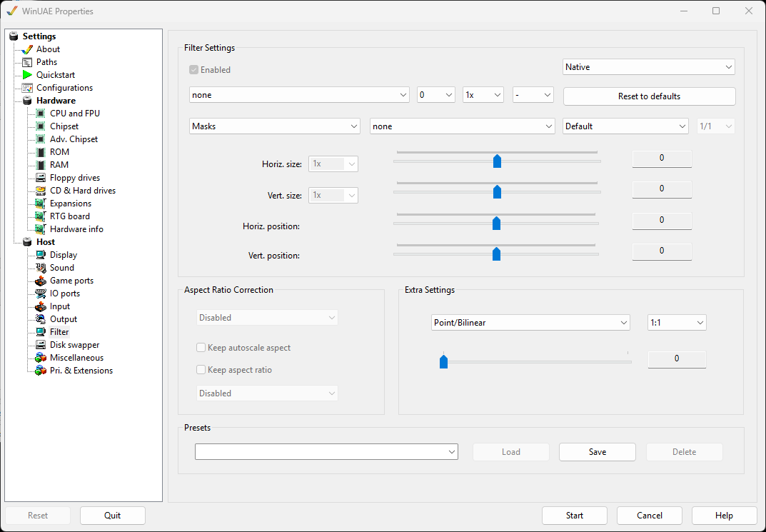Viewport: 766px width, 532px height.
Task: Click the Input icon
Action: pos(41,306)
